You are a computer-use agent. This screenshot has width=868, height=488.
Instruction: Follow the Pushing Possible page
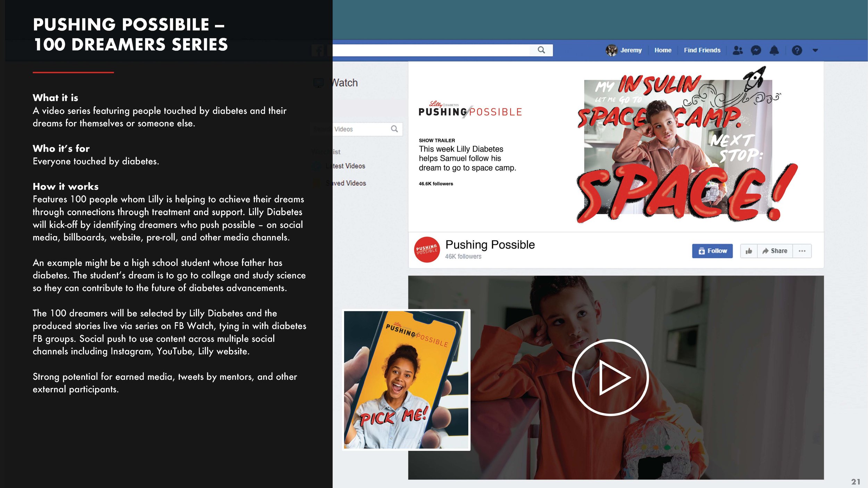[x=712, y=251]
